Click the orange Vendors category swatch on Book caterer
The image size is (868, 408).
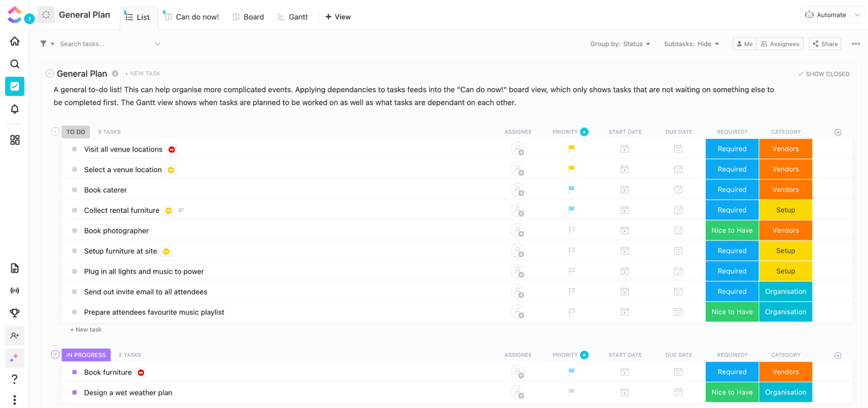[x=785, y=189]
